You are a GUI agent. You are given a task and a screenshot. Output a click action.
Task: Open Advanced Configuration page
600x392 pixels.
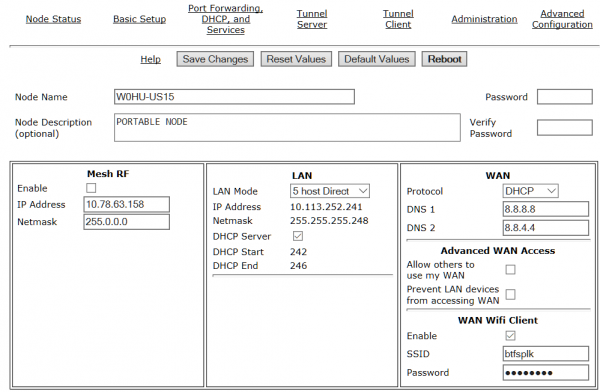(x=562, y=19)
